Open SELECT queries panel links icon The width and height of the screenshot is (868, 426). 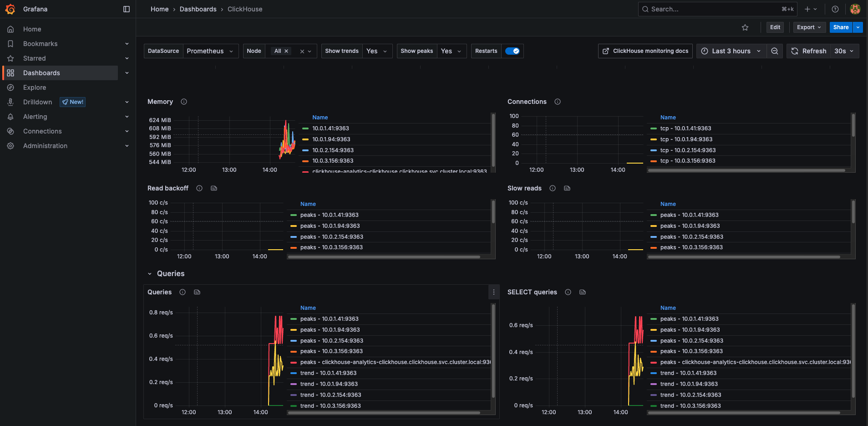coord(583,292)
